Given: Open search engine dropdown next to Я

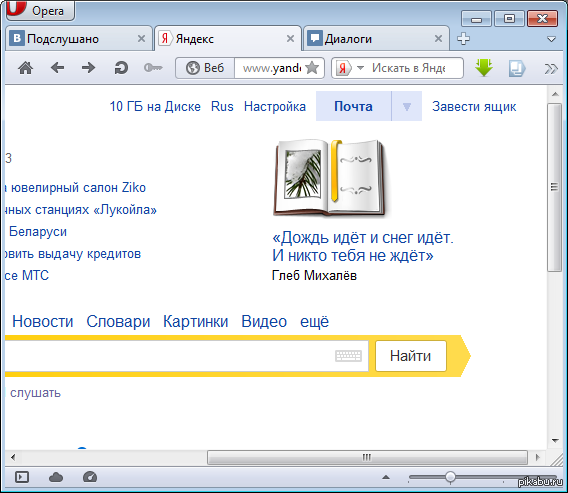Looking at the screenshot, I should [360, 68].
